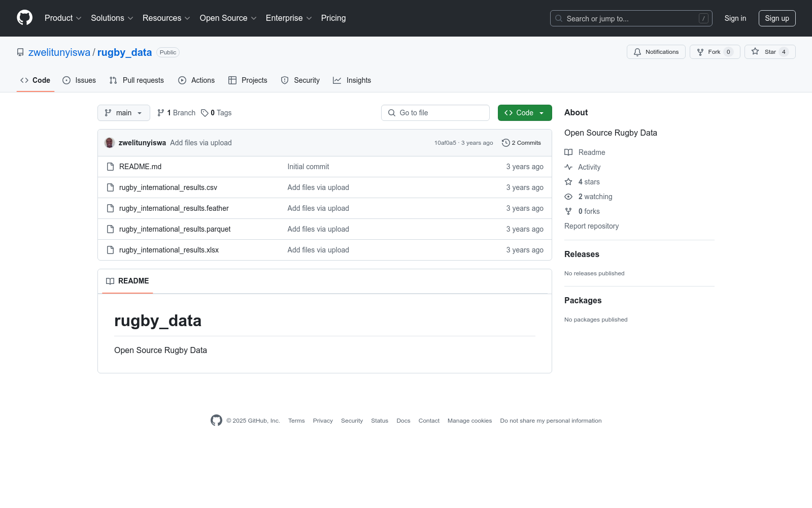Click the GitHub logo in header
Screen dimensions: 812x508
click(24, 18)
